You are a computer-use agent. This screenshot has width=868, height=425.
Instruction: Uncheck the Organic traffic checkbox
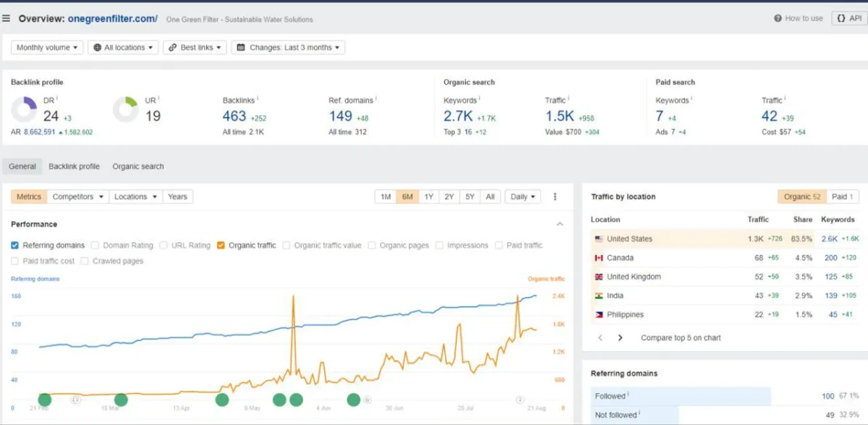(x=221, y=245)
